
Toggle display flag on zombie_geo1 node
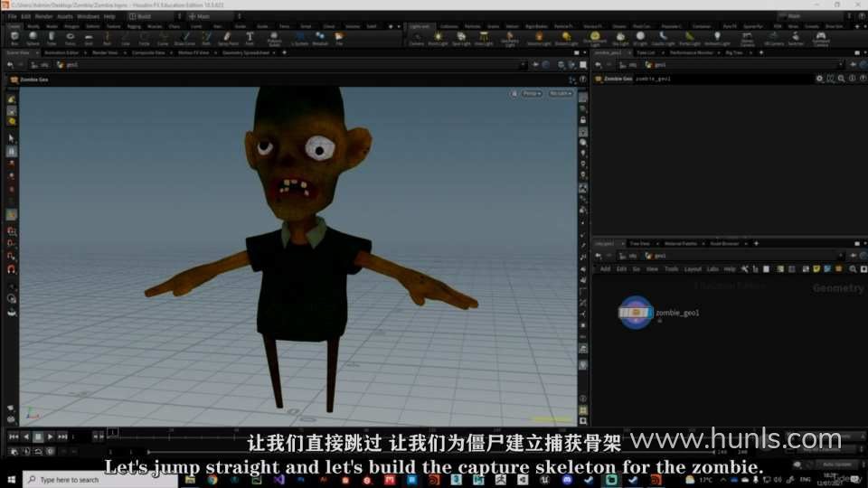click(651, 313)
